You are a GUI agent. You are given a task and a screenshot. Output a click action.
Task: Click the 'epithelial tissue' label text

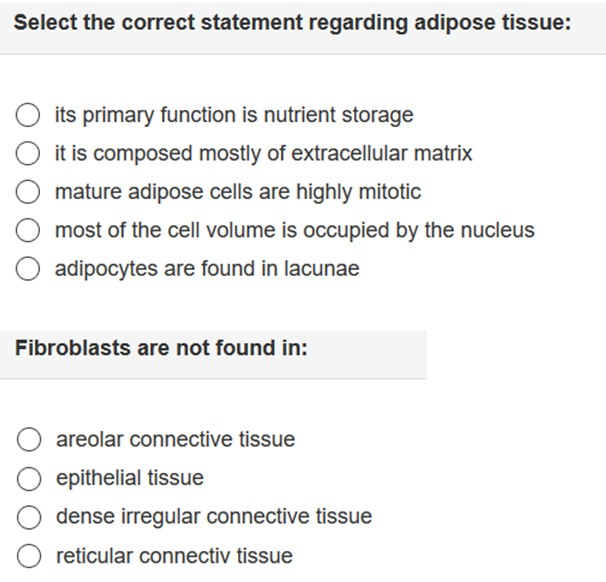pos(129,478)
